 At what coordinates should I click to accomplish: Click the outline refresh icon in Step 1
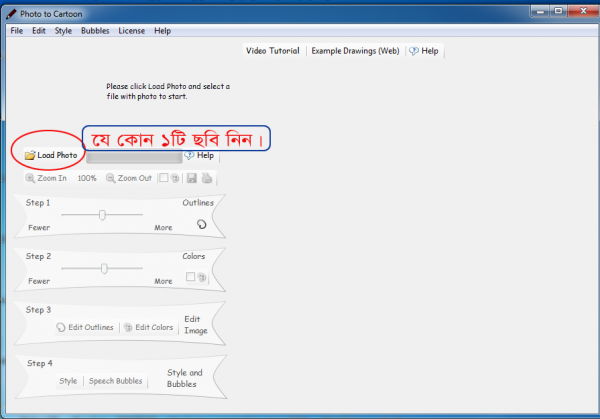(202, 224)
